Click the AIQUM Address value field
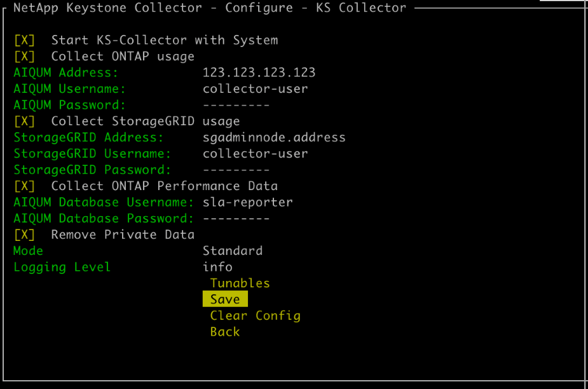The height and width of the screenshot is (389, 588). pos(259,72)
